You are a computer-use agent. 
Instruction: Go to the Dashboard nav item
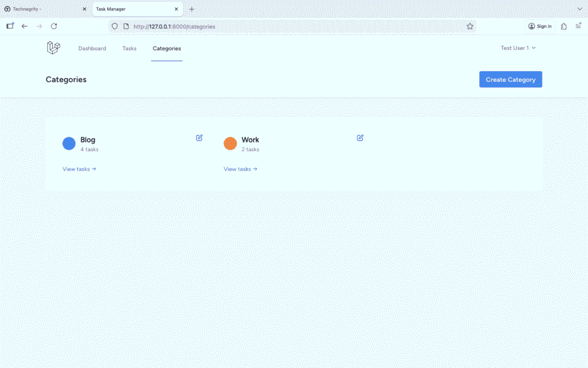pos(92,49)
